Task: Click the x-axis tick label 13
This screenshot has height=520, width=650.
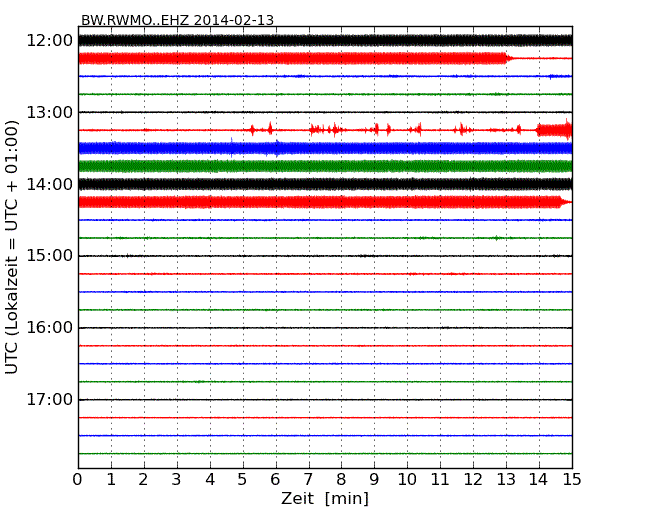Action: click(x=506, y=480)
